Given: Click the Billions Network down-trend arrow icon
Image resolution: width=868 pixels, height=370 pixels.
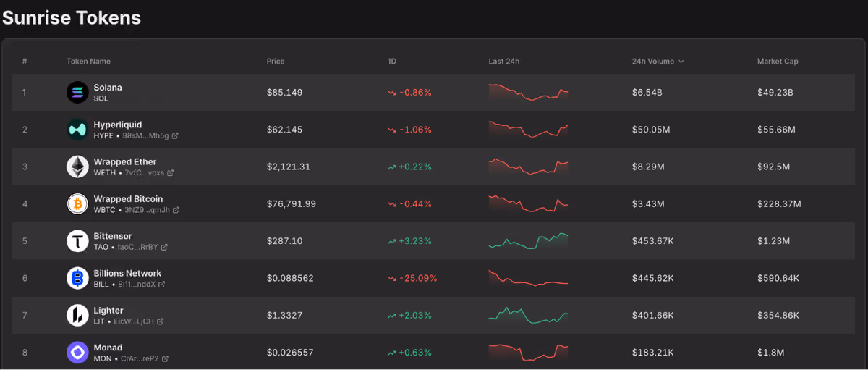Looking at the screenshot, I should click(392, 279).
